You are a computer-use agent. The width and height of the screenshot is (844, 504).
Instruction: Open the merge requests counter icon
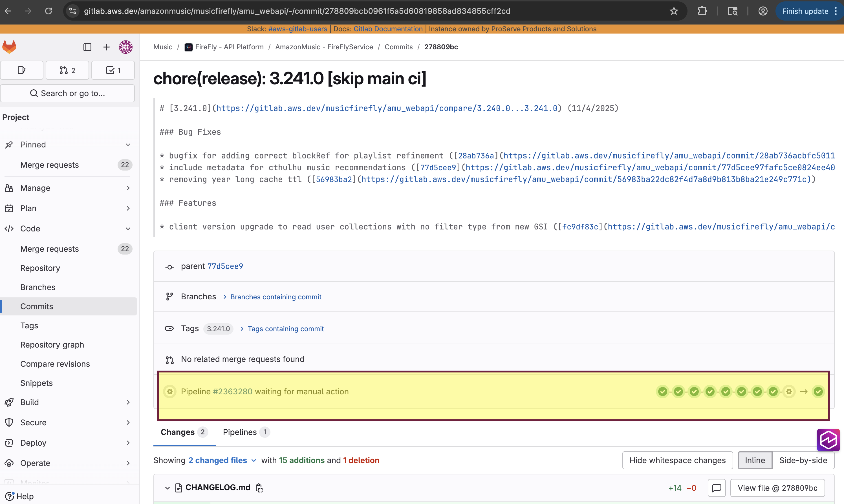click(67, 70)
